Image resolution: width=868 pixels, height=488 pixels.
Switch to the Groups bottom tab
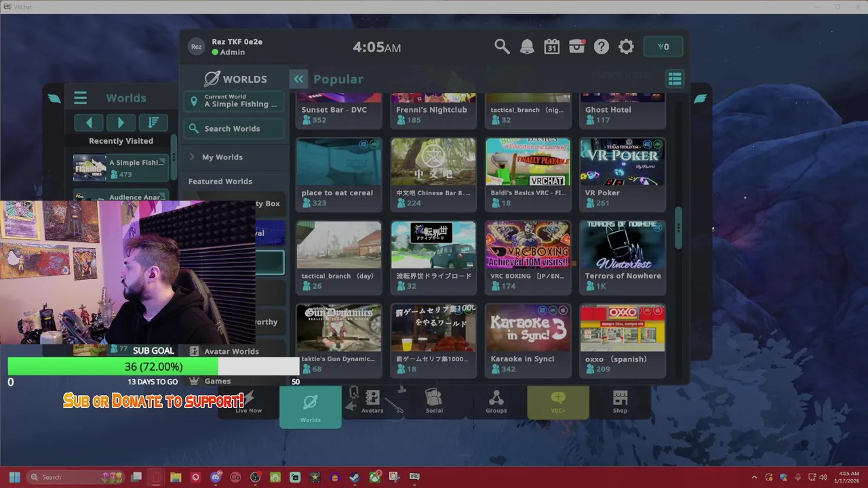[x=496, y=401]
